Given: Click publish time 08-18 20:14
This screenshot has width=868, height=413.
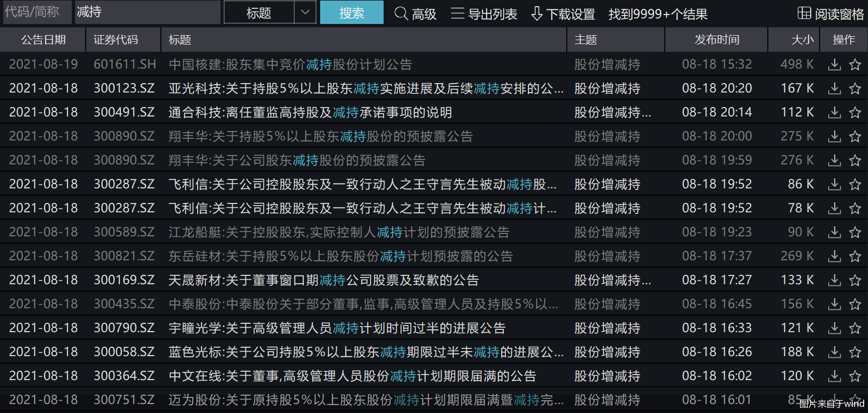Looking at the screenshot, I should tap(717, 113).
